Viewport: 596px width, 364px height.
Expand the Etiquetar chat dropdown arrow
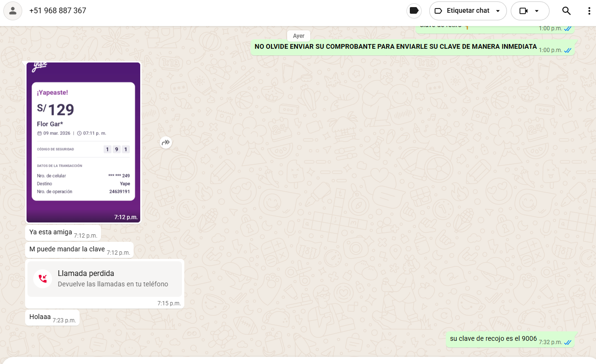pos(497,11)
